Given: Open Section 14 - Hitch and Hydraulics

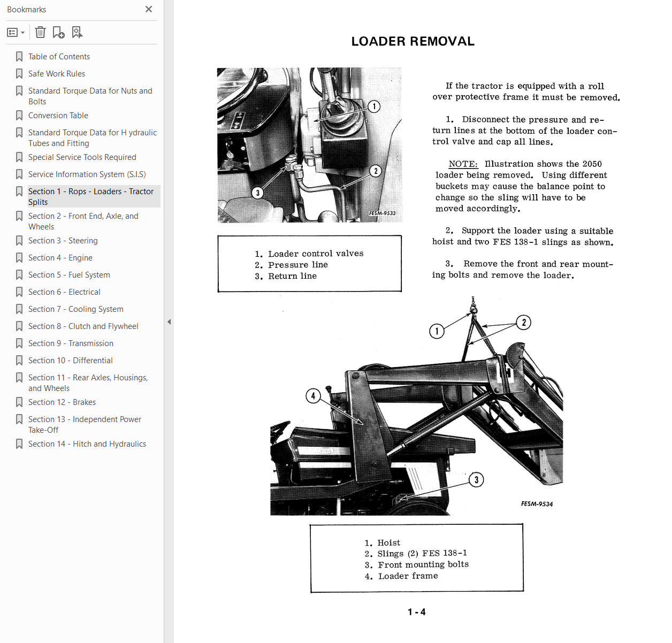Looking at the screenshot, I should coord(87,444).
